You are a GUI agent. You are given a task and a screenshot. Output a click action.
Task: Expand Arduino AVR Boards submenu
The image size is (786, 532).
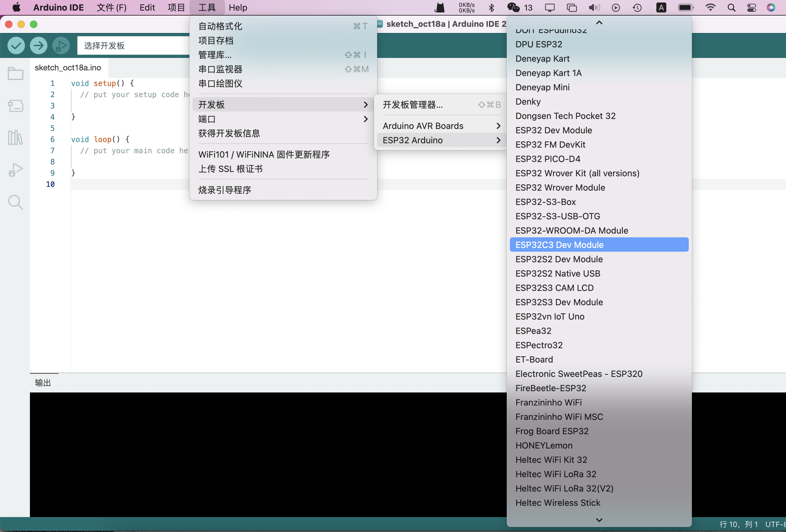441,126
